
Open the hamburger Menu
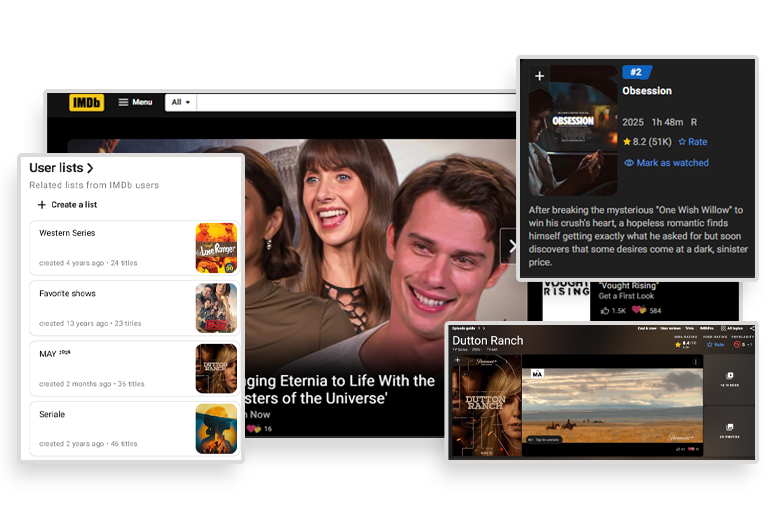[135, 102]
